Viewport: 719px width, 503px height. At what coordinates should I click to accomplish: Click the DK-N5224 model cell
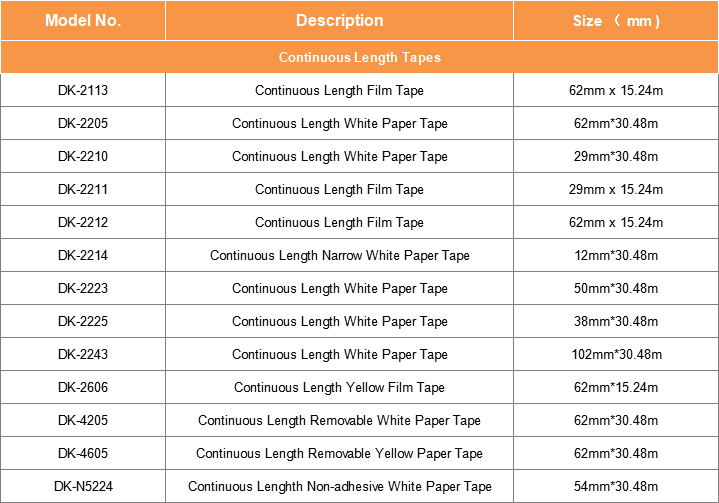pyautogui.click(x=83, y=487)
